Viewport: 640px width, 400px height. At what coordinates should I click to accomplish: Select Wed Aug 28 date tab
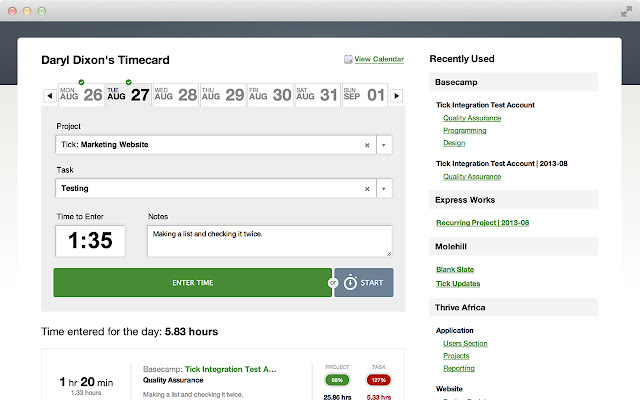click(x=175, y=95)
